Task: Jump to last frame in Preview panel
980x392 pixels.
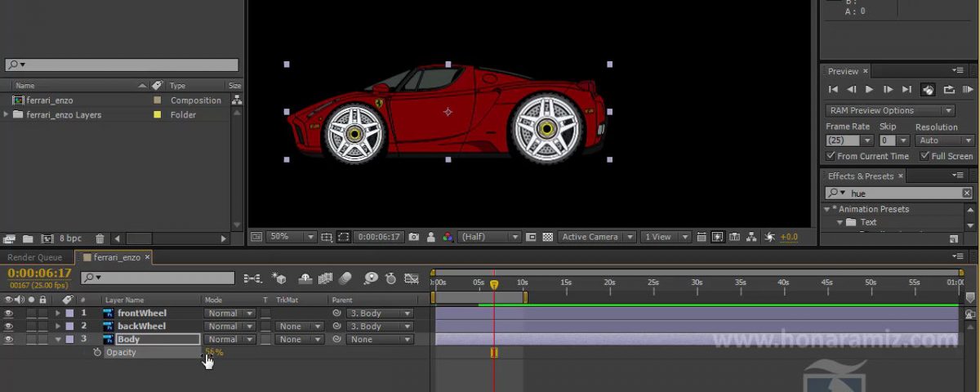Action: pyautogui.click(x=906, y=90)
